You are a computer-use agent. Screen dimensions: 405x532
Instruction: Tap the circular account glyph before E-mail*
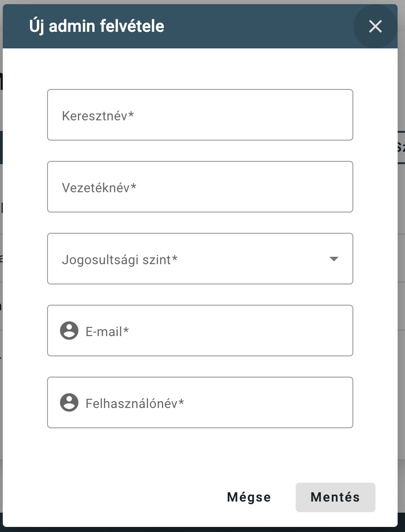(69, 331)
